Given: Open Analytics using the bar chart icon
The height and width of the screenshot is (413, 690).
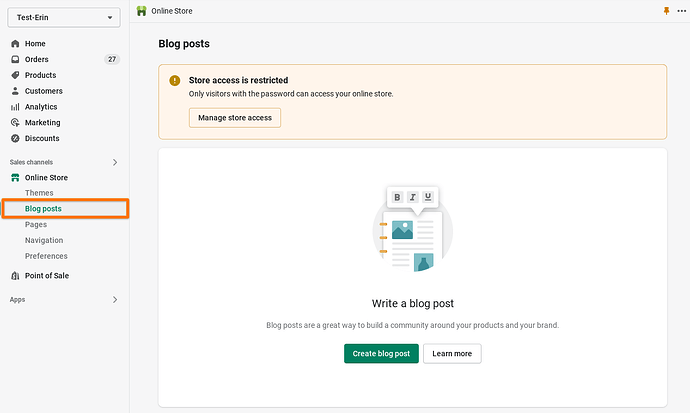Looking at the screenshot, I should (15, 107).
